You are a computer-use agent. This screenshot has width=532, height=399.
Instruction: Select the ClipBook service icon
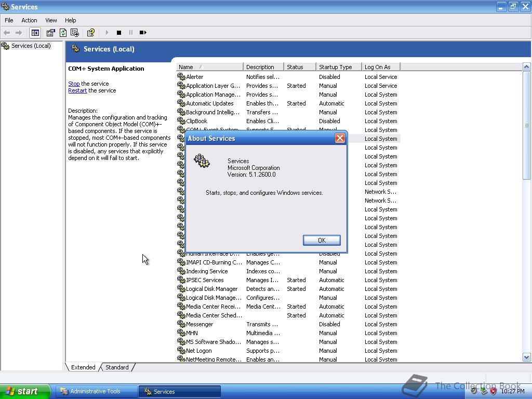click(x=181, y=121)
